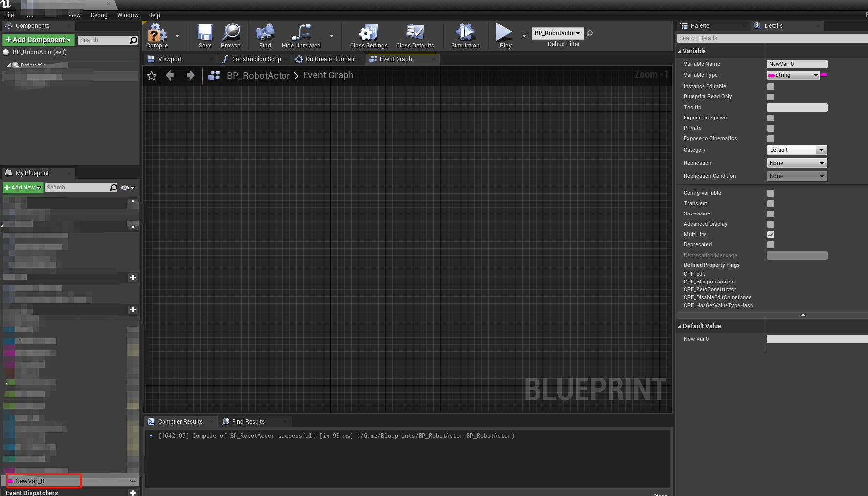Screen dimensions: 868x496
Task: Switch to Construction Script tab
Action: [256, 59]
